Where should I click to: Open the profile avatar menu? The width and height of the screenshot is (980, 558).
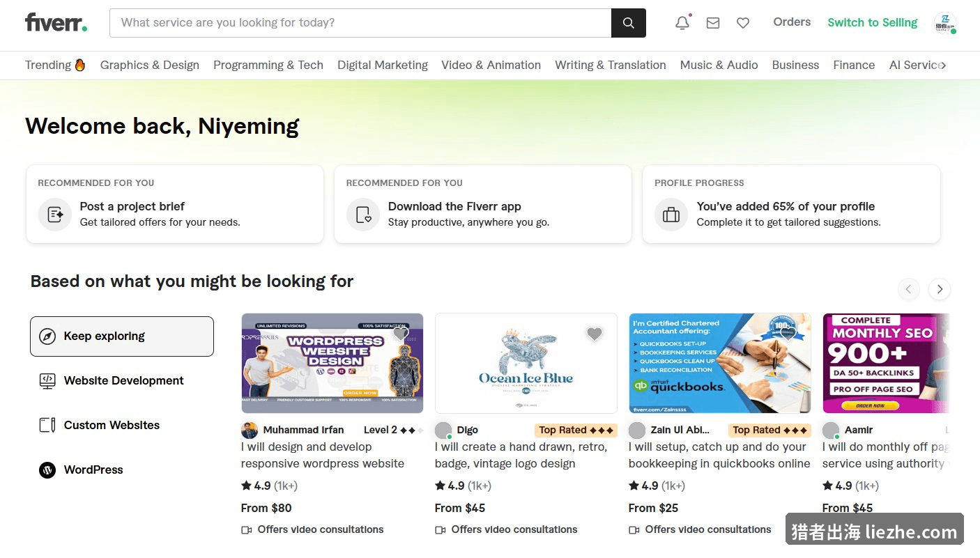(x=945, y=23)
